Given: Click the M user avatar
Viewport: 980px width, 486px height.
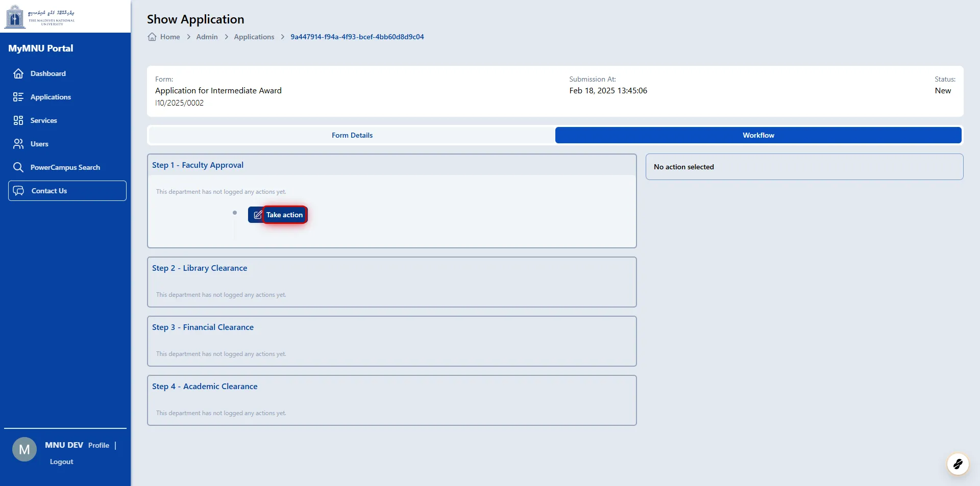Looking at the screenshot, I should (x=24, y=449).
